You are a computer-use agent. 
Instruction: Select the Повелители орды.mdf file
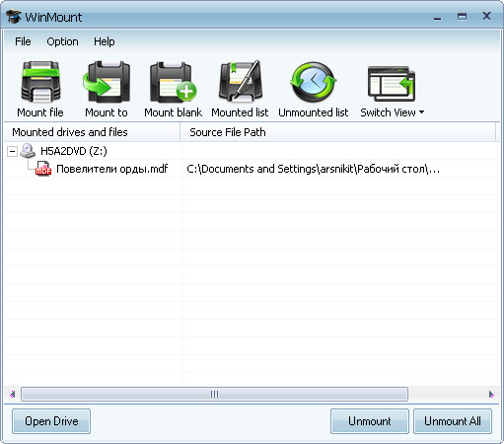point(112,169)
